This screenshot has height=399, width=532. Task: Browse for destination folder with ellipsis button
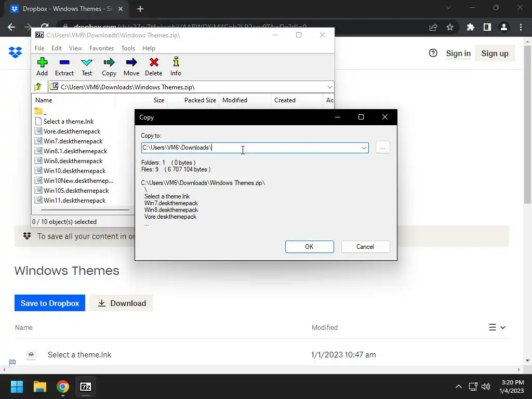point(383,148)
